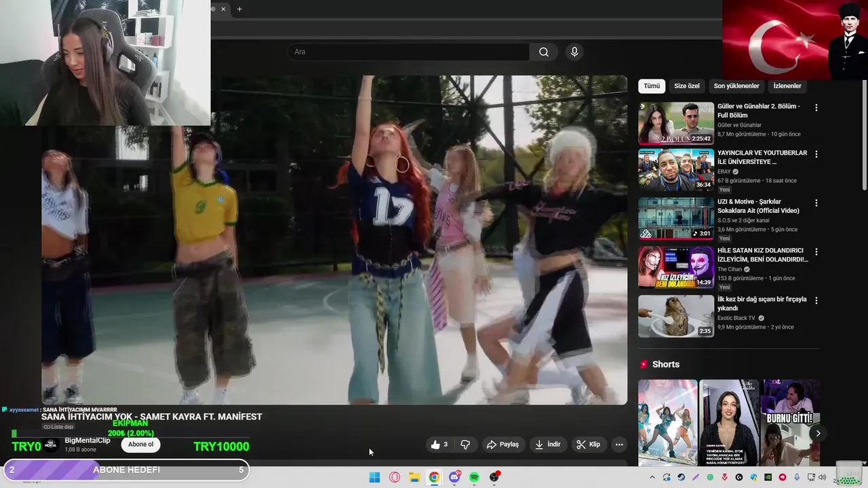Click 'The Cihan' channel name

coord(730,269)
